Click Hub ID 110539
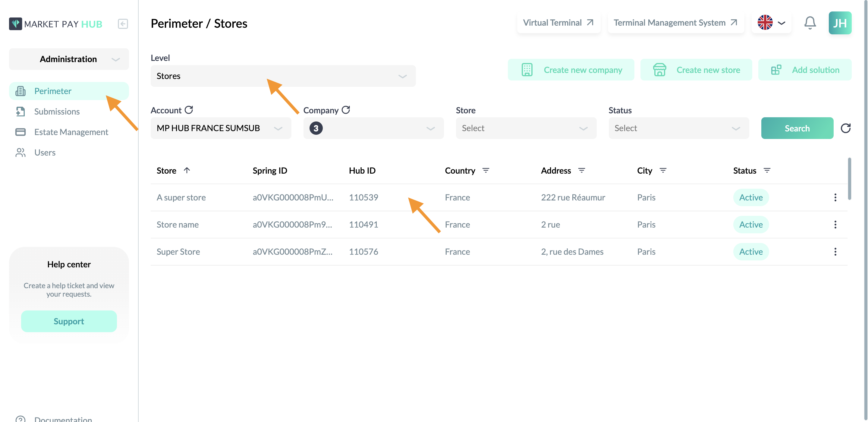This screenshot has height=422, width=868. (x=363, y=197)
